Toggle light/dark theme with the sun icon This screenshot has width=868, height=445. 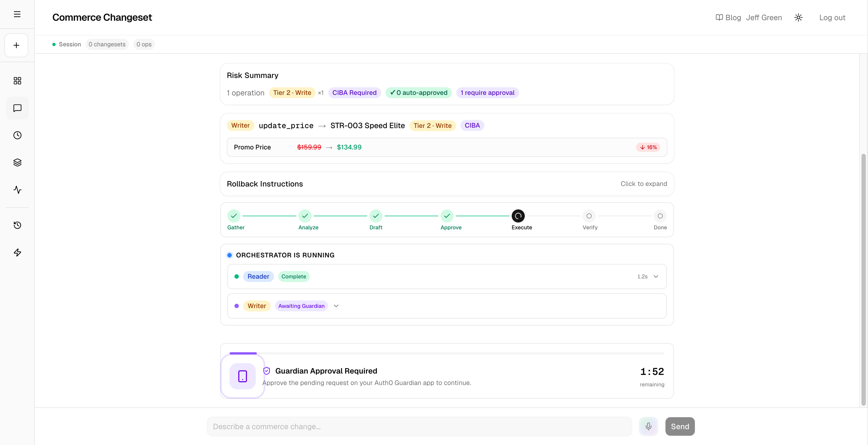coord(798,17)
